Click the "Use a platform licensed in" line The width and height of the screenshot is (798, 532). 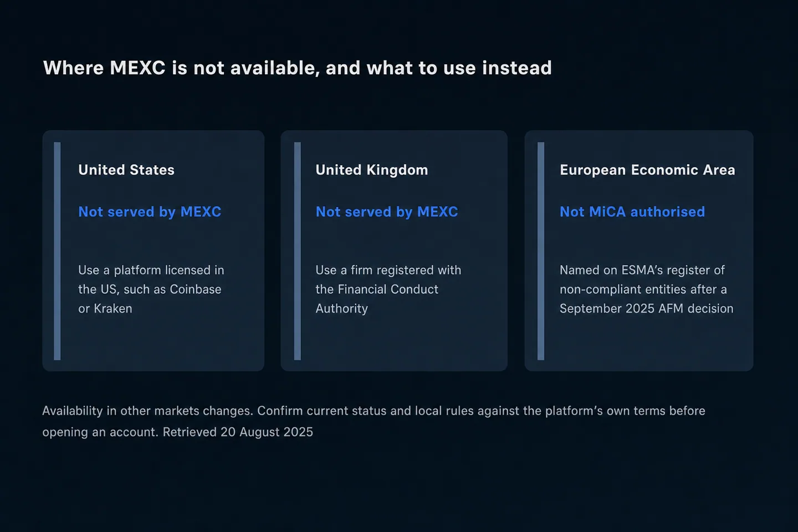(151, 270)
